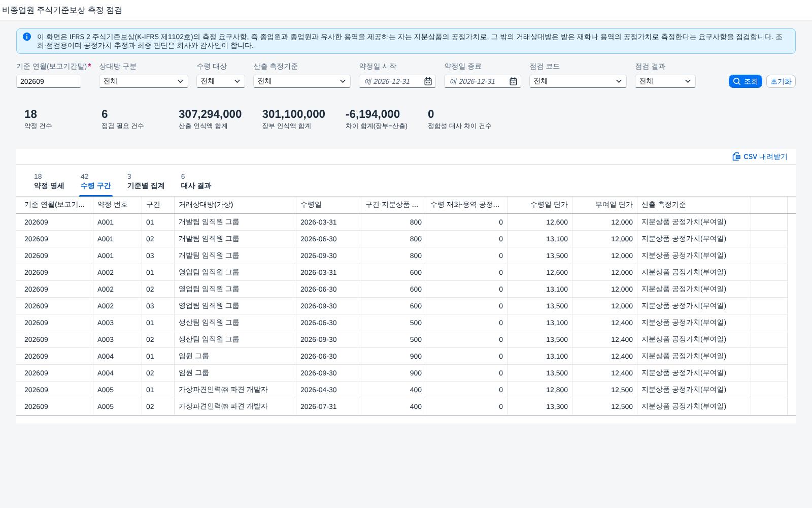This screenshot has height=508, width=812.
Task: Open the 기준별 집계 tab
Action: (x=146, y=182)
